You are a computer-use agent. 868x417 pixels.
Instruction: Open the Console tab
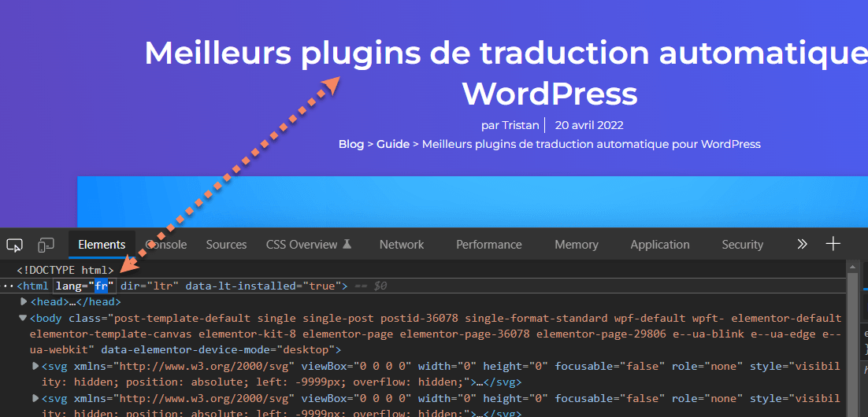tap(166, 245)
